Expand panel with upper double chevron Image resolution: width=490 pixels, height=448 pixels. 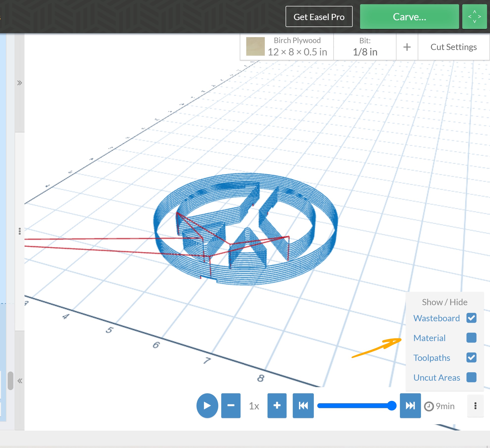20,83
